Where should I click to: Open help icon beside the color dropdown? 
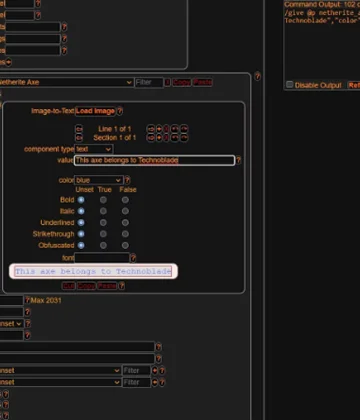tap(127, 180)
